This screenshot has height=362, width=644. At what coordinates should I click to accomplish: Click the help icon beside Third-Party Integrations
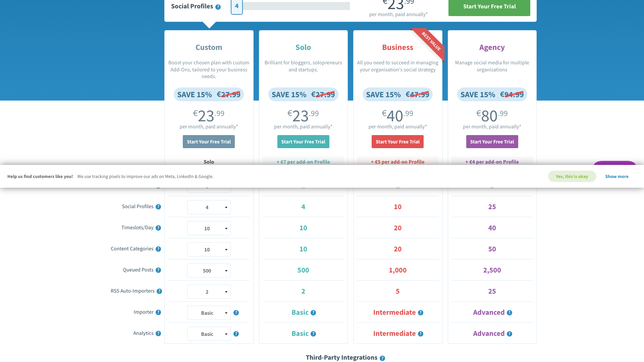(x=382, y=358)
